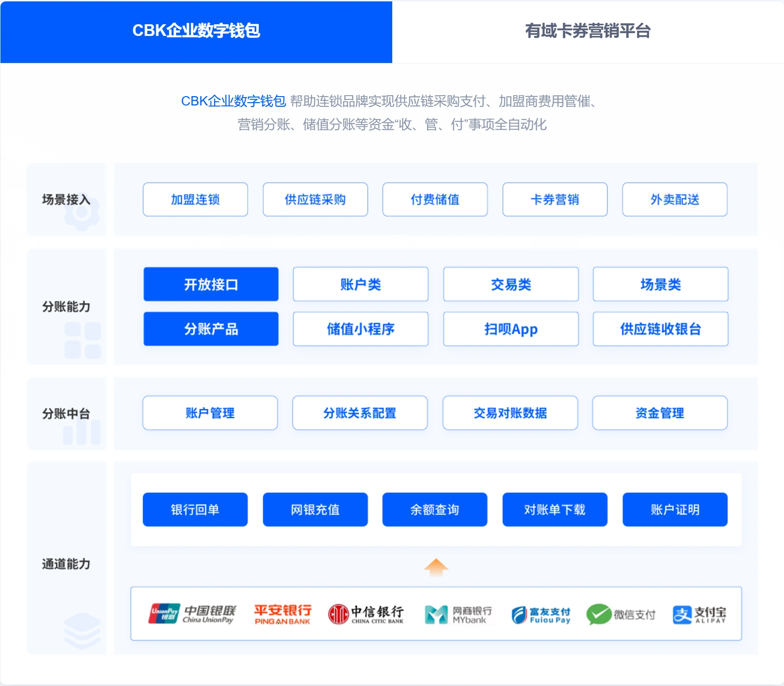The height and width of the screenshot is (686, 784).
Task: Click the blue 开放接口 button
Action: (x=211, y=284)
